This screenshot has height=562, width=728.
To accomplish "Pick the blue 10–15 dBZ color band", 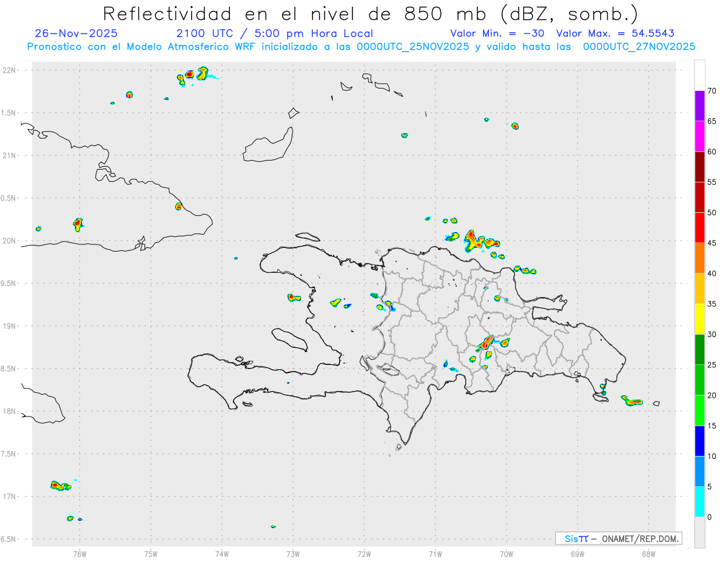I will pyautogui.click(x=699, y=441).
